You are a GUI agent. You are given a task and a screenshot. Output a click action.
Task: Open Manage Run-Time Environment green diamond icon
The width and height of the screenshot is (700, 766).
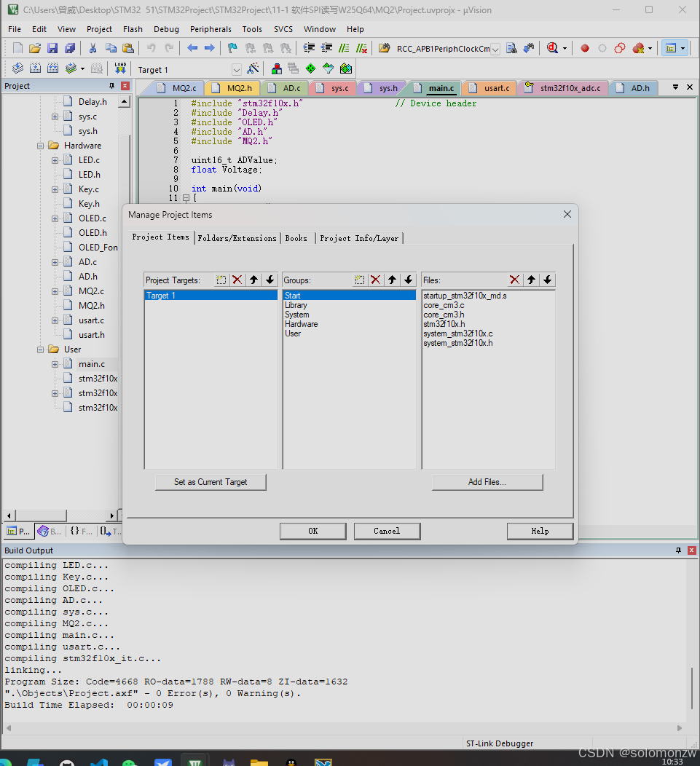coord(310,69)
